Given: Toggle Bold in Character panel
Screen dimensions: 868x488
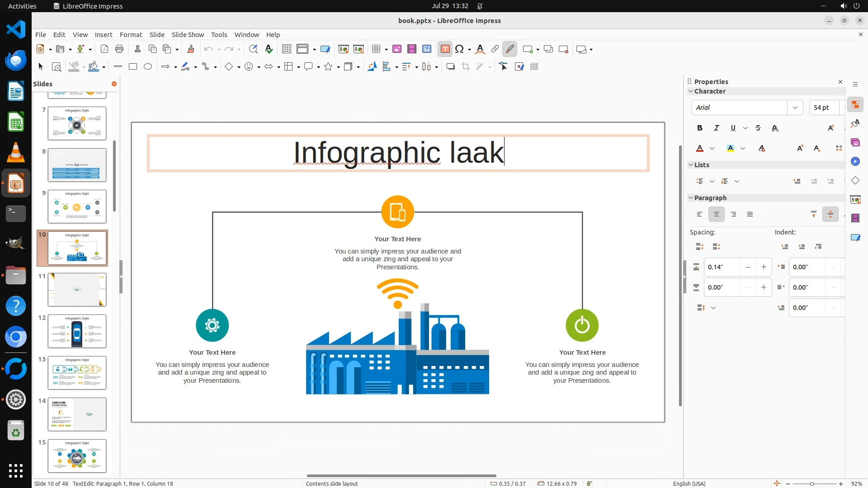Looking at the screenshot, I should click(x=699, y=128).
